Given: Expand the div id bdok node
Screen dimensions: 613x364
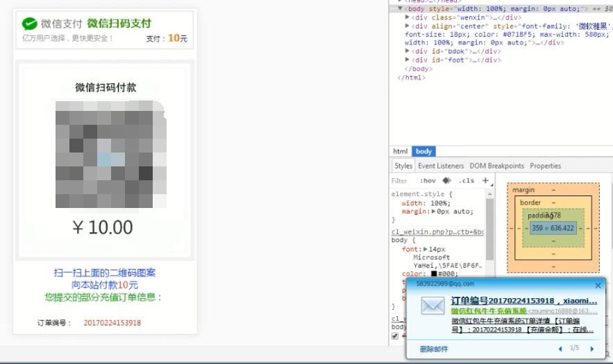Looking at the screenshot, I should coord(408,51).
